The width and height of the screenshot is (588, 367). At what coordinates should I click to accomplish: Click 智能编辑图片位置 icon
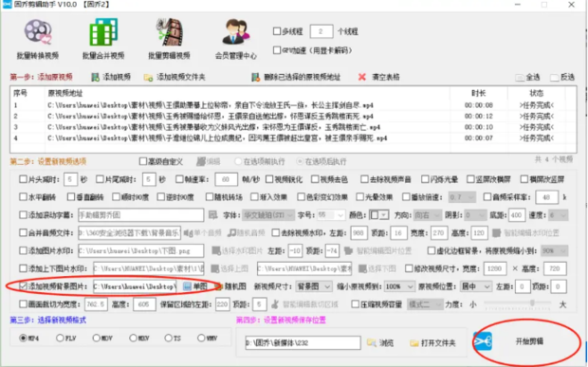[348, 250]
